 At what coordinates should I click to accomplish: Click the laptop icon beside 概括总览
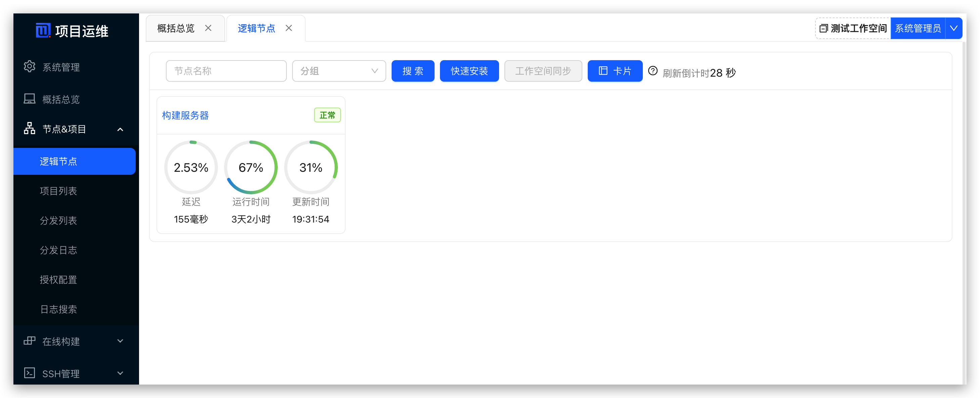coord(29,99)
